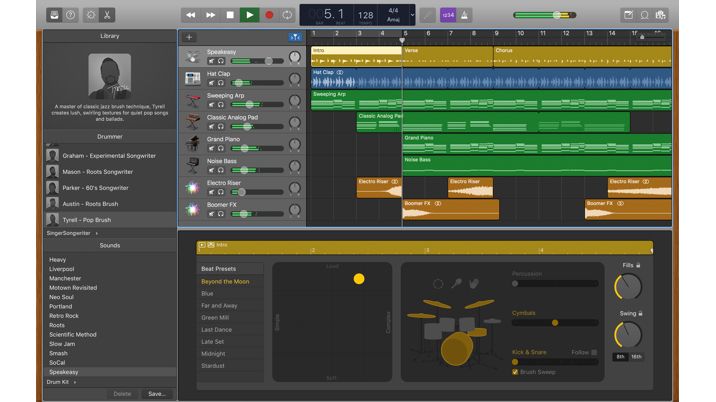716x402 pixels.
Task: Expand the SingerSongwriter genre path arrow
Action: [97, 233]
